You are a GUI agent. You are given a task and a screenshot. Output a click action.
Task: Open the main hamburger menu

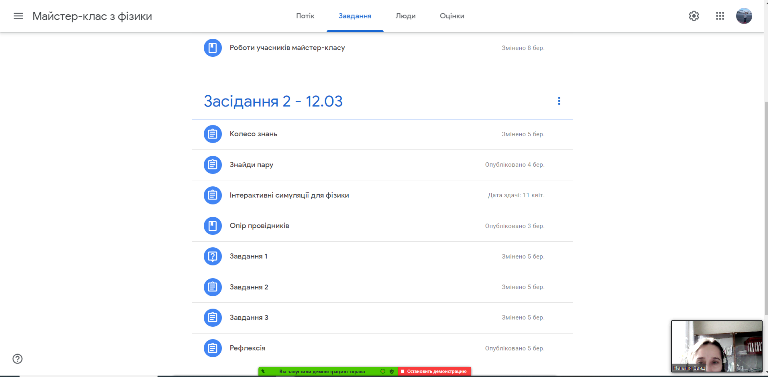(x=18, y=16)
